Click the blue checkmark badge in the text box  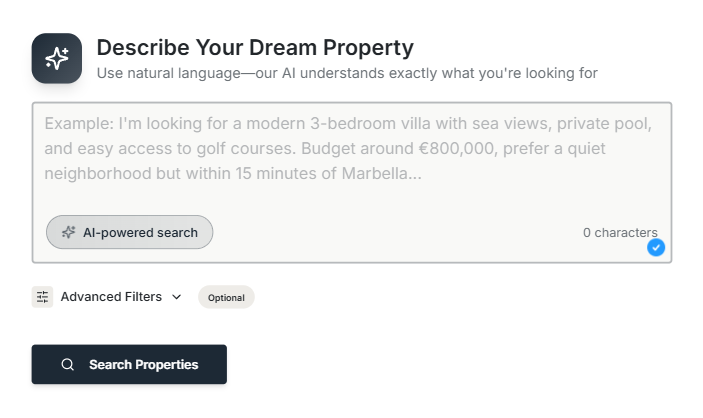tap(656, 247)
